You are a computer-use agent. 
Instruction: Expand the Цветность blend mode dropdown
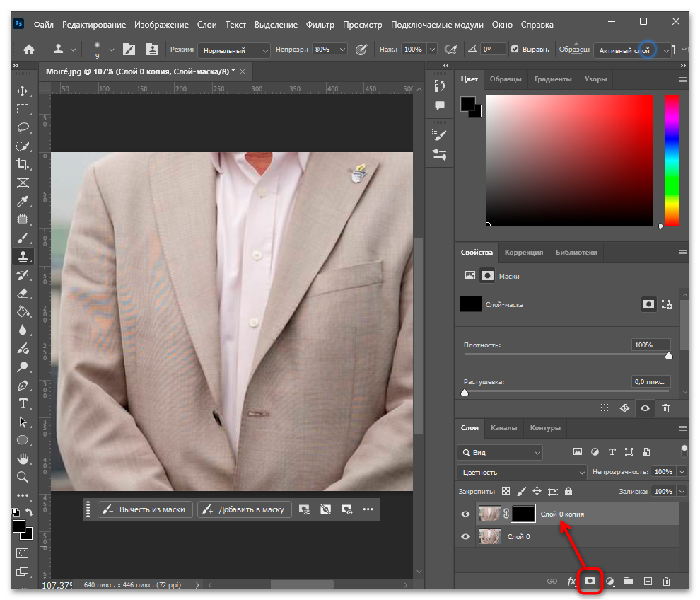pos(521,472)
